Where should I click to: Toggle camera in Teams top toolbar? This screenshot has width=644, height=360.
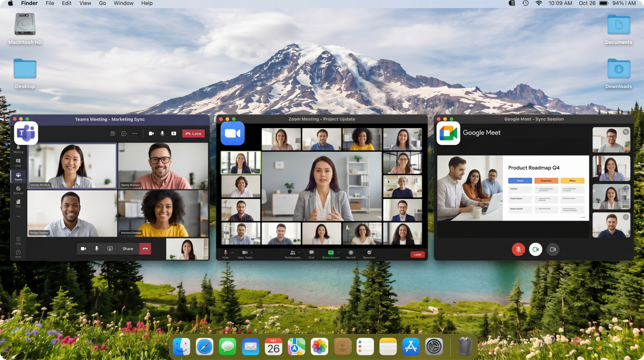pyautogui.click(x=151, y=133)
